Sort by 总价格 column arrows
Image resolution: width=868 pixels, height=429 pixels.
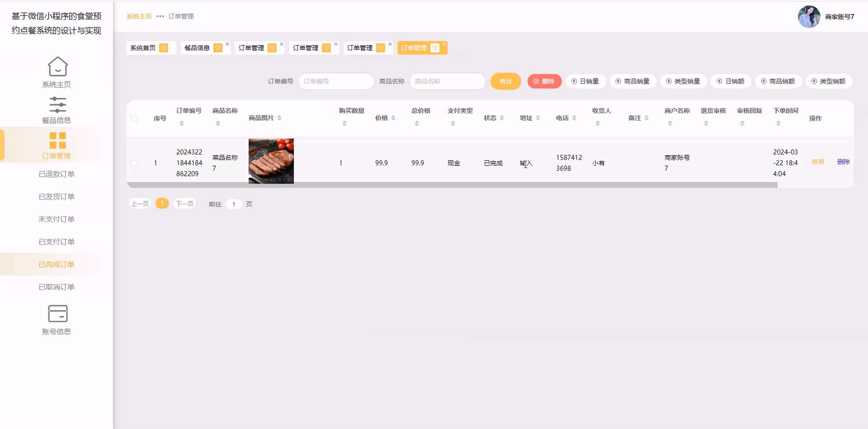[x=417, y=123]
